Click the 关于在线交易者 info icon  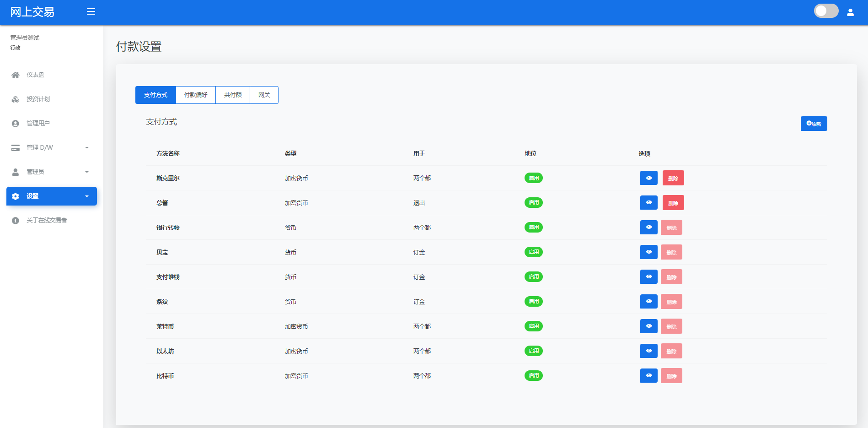click(x=16, y=221)
